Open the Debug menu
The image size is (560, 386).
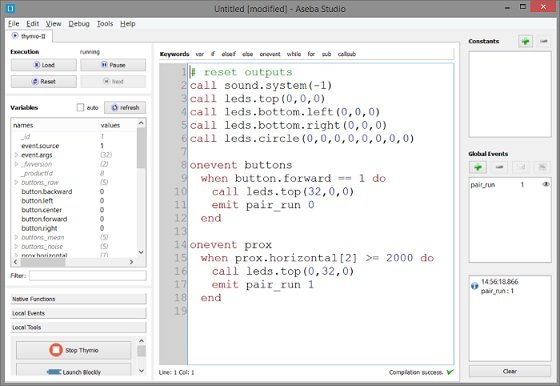click(x=79, y=24)
